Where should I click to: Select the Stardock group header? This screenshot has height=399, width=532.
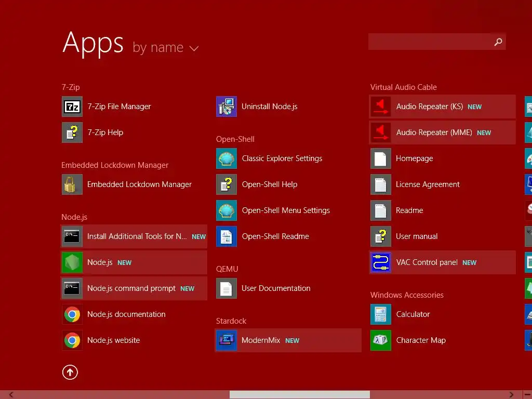(x=231, y=321)
